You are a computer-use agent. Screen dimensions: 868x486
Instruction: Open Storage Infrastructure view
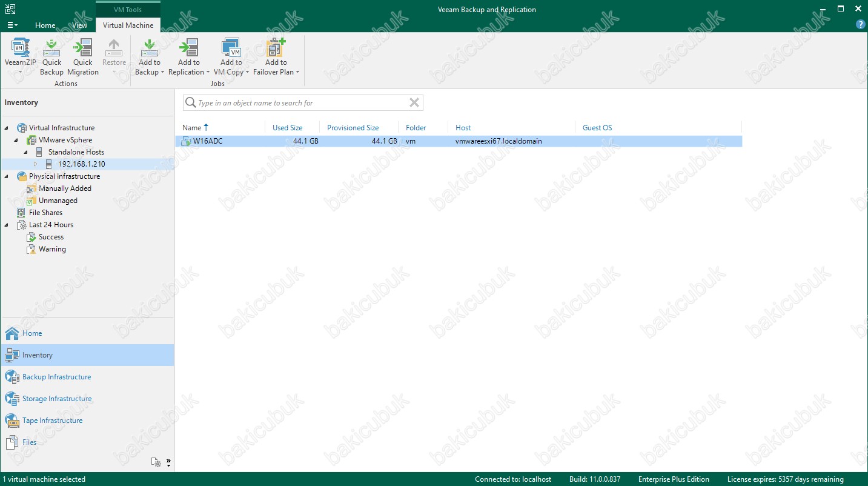tap(87, 399)
